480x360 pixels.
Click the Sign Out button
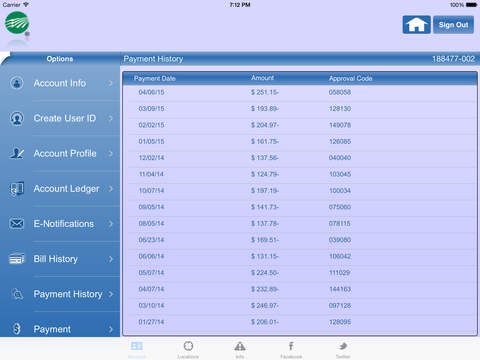point(453,25)
